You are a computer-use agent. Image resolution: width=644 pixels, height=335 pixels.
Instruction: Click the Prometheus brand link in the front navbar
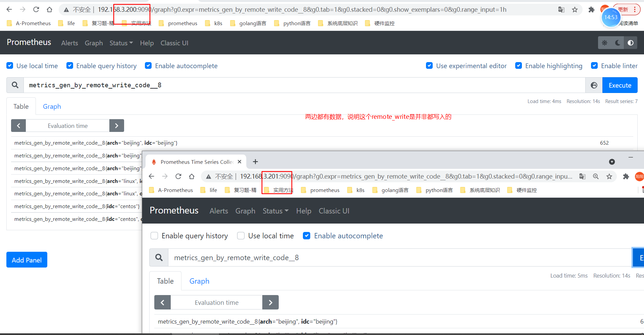pyautogui.click(x=174, y=210)
